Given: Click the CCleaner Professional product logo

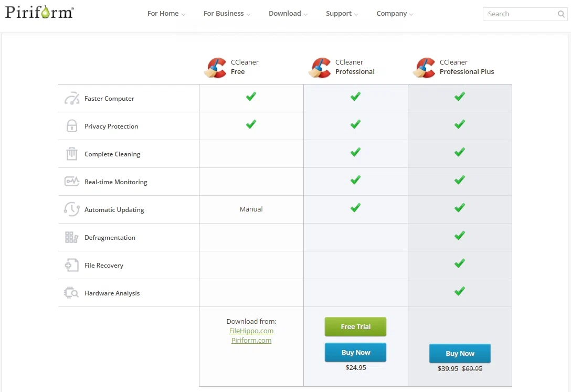Looking at the screenshot, I should pos(320,67).
